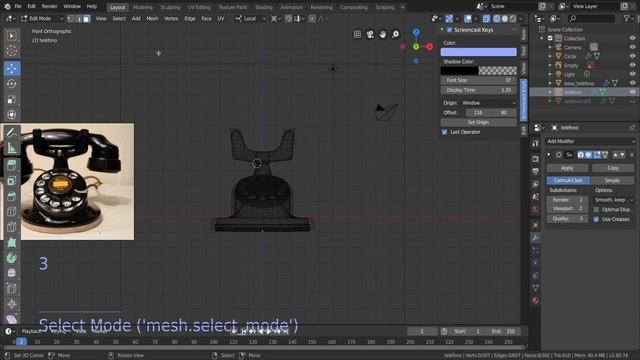Click the Shadow Color swatch
This screenshot has width=640, height=360.
(x=478, y=71)
